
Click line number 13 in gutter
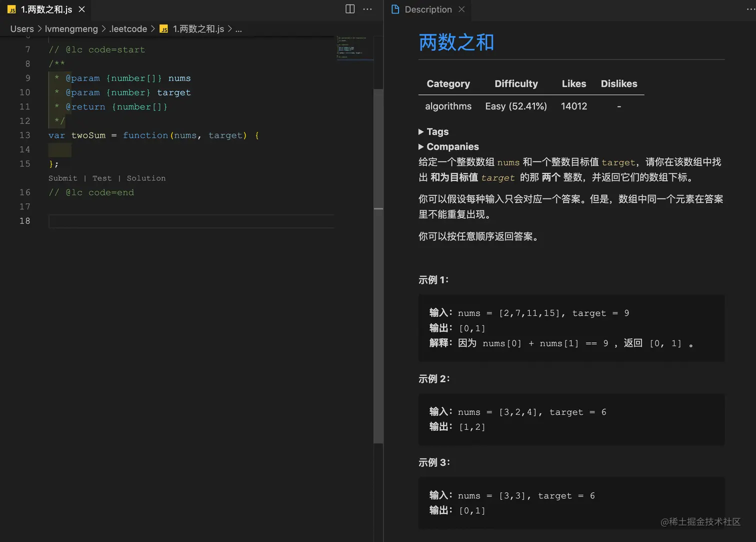[24, 135]
